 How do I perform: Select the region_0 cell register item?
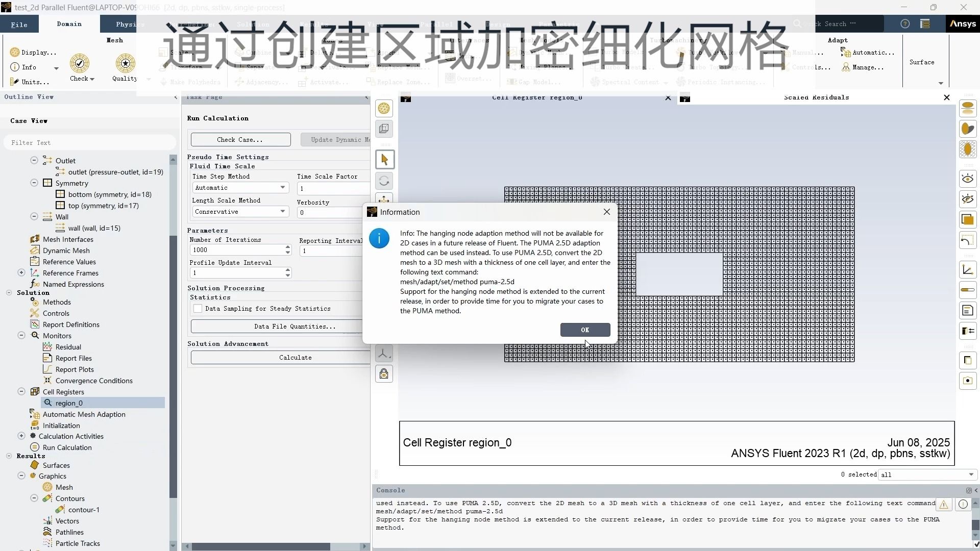click(103, 403)
